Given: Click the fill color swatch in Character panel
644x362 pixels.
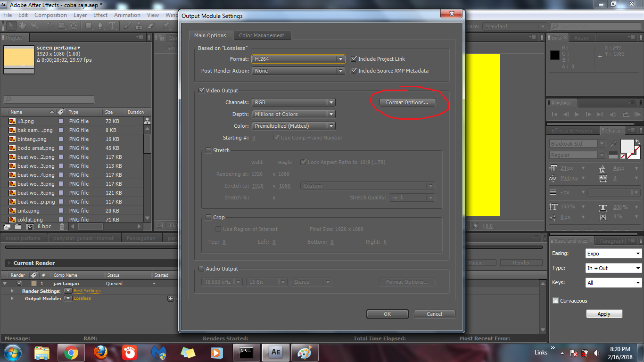Looking at the screenshot, I should click(627, 146).
